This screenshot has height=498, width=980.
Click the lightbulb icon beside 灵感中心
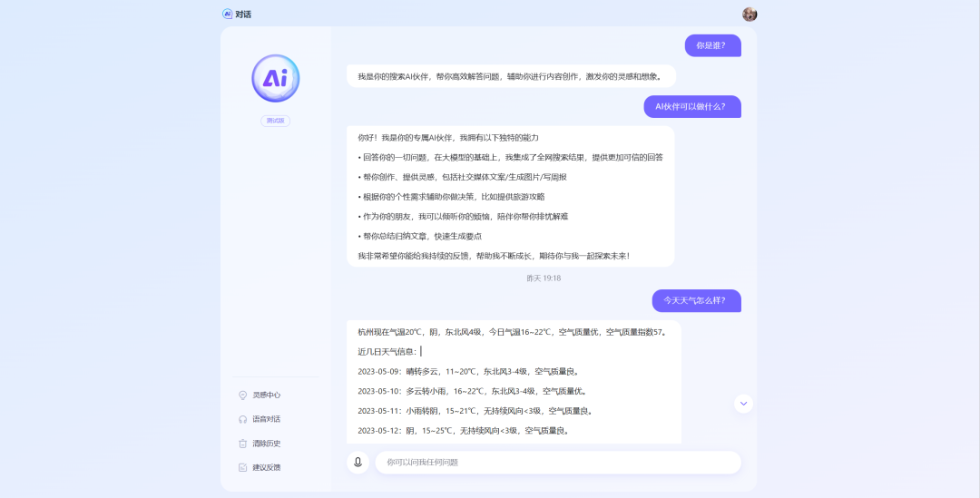[242, 395]
